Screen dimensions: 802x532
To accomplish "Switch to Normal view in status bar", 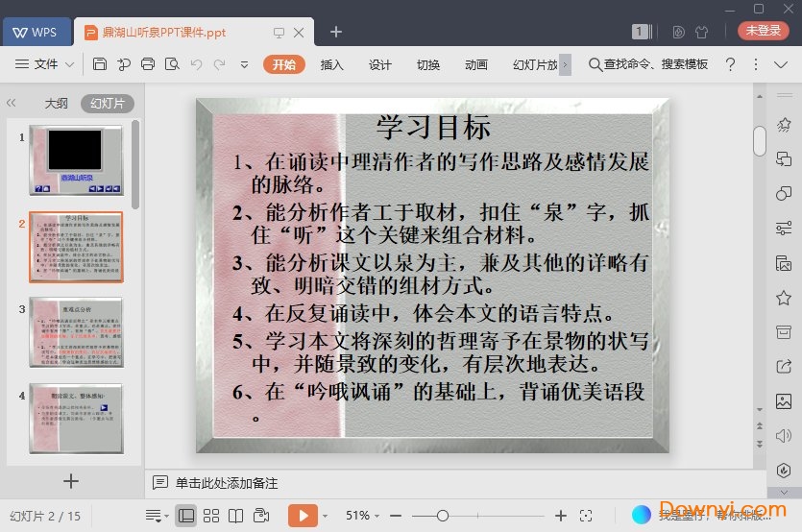I will tap(185, 516).
